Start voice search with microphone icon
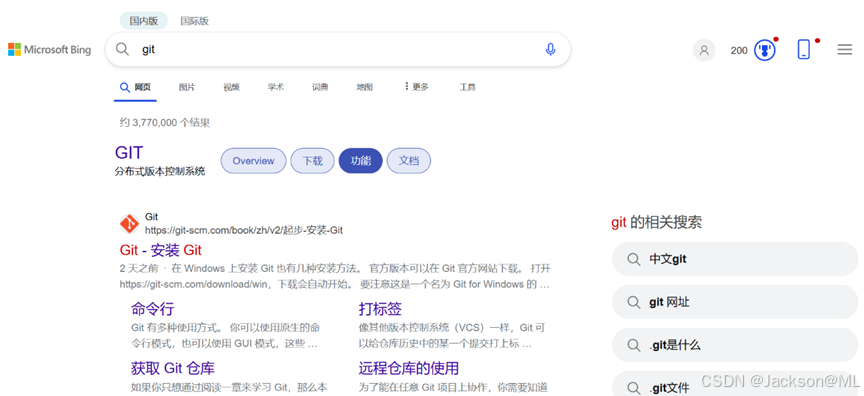Image resolution: width=864 pixels, height=396 pixels. 550,50
